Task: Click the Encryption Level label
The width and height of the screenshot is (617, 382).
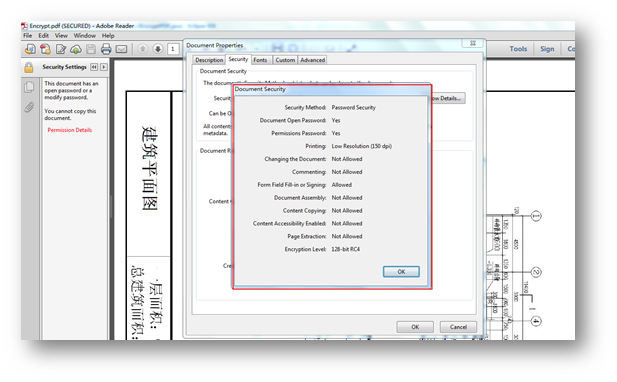Action: 305,249
